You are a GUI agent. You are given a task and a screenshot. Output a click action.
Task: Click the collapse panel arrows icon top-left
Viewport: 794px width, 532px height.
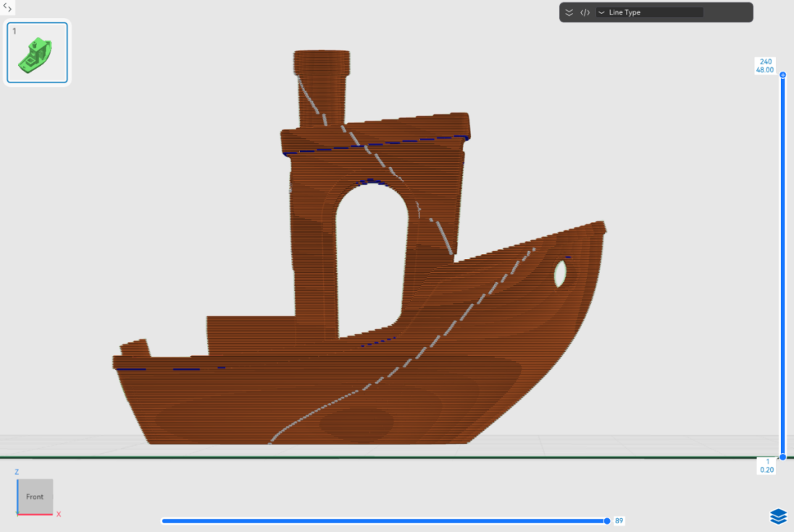7,7
